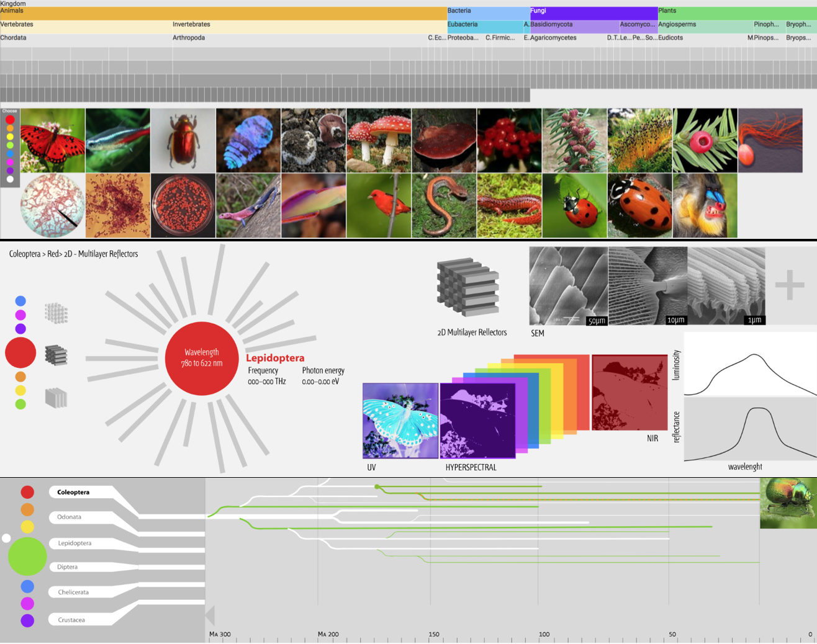Pick the blue swatch in structure panel

coord(20,301)
